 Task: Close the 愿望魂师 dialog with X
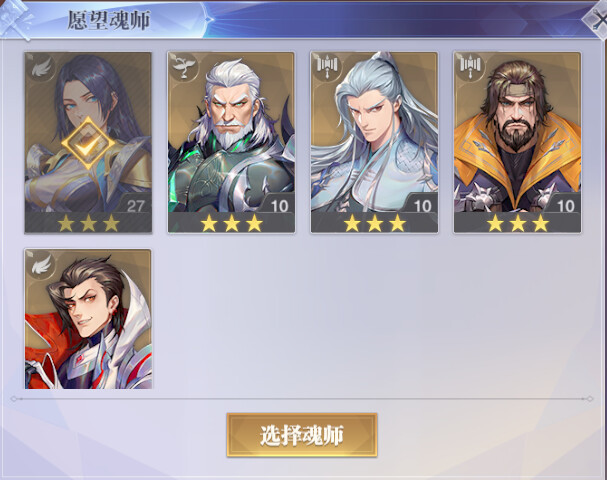click(597, 19)
